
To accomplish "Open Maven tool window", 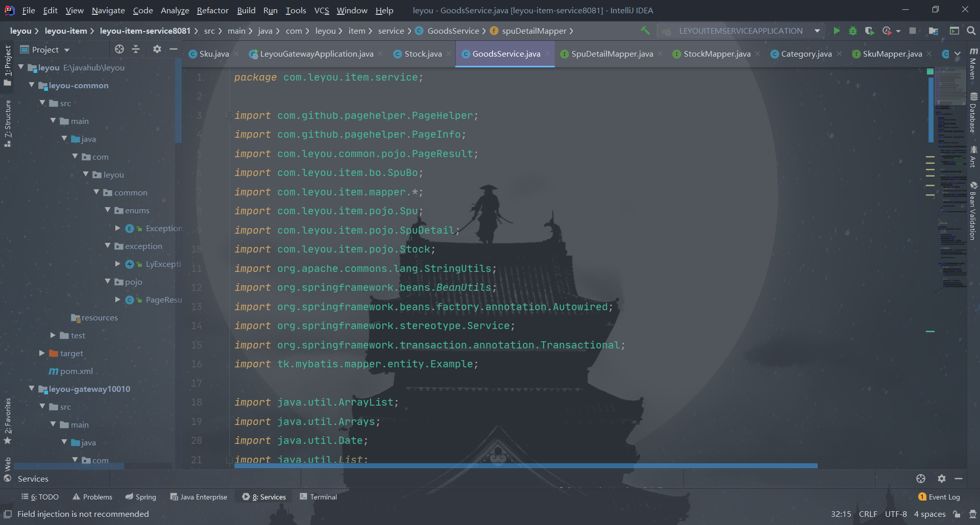I will point(973,64).
